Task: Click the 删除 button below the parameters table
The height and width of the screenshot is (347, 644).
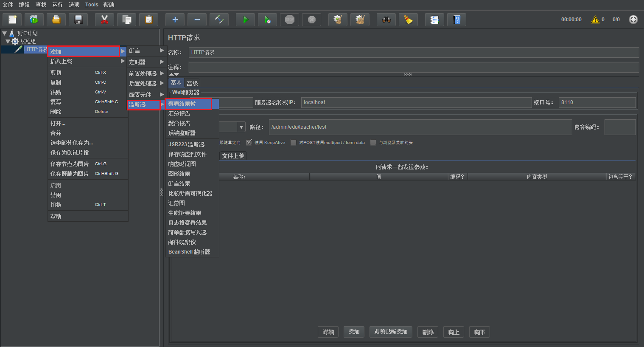Action: 428,332
